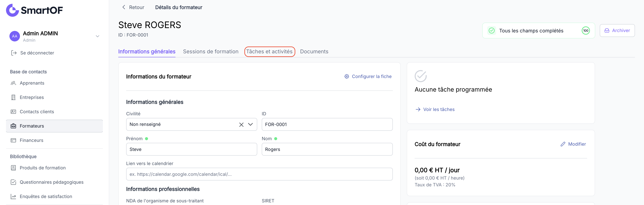Click the Steve ROGERS page title
644x205 pixels.
150,25
